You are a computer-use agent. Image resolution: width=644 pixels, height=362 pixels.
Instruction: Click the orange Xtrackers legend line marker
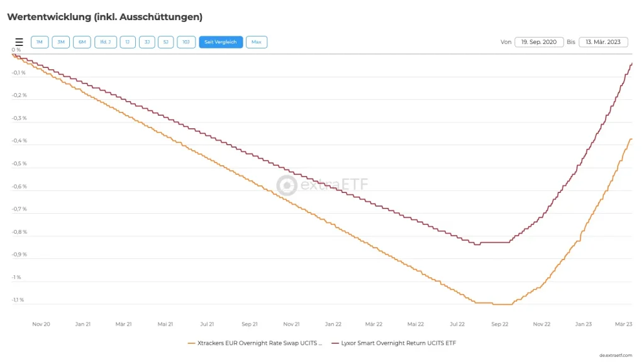coord(192,343)
